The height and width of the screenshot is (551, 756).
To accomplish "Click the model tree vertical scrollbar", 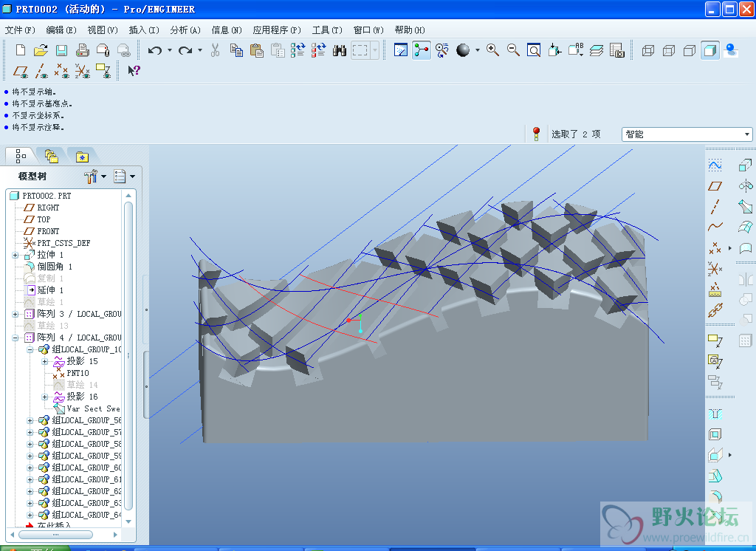I will 128,356.
